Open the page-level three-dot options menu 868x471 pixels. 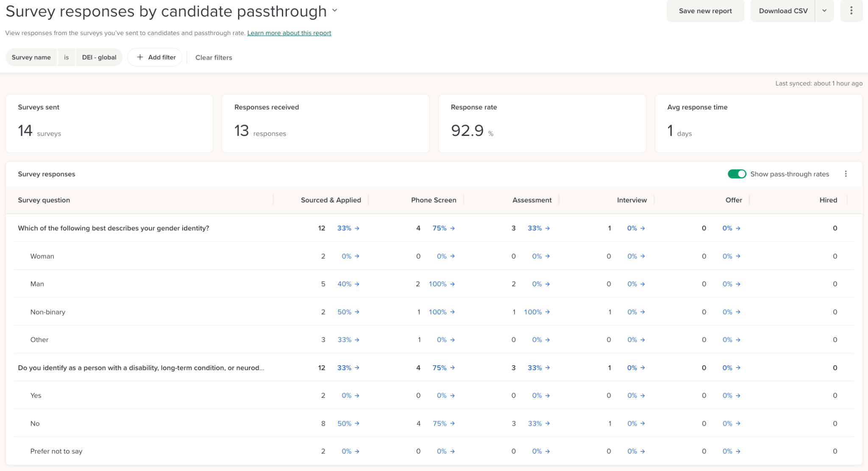click(x=851, y=11)
